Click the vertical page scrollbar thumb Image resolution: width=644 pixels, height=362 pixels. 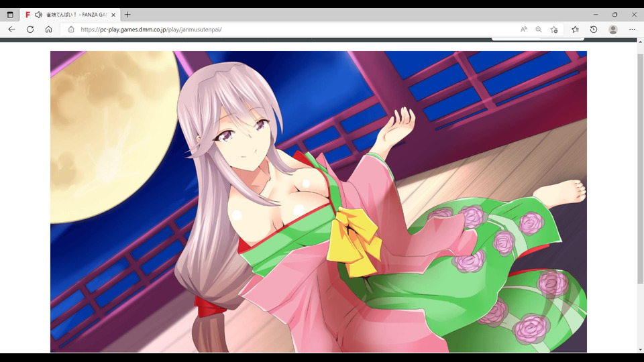[x=640, y=168]
